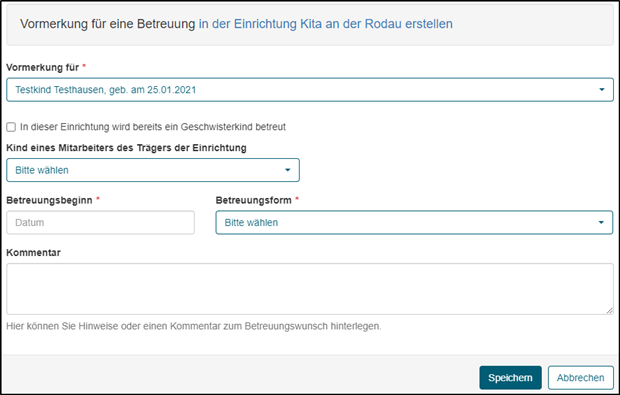Cancel with the Abbrechen button
Screen dimensions: 620x395
580,378
